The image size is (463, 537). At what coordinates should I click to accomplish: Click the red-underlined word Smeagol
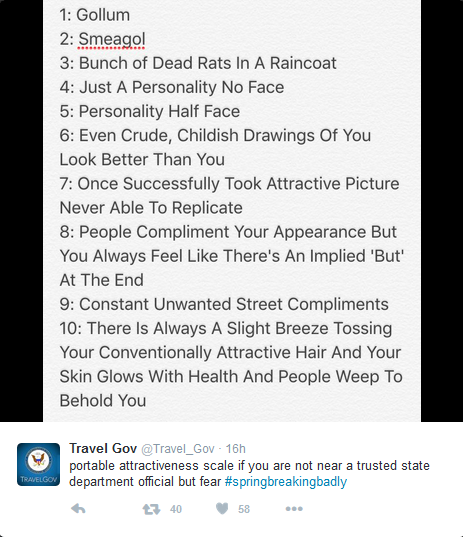point(112,39)
